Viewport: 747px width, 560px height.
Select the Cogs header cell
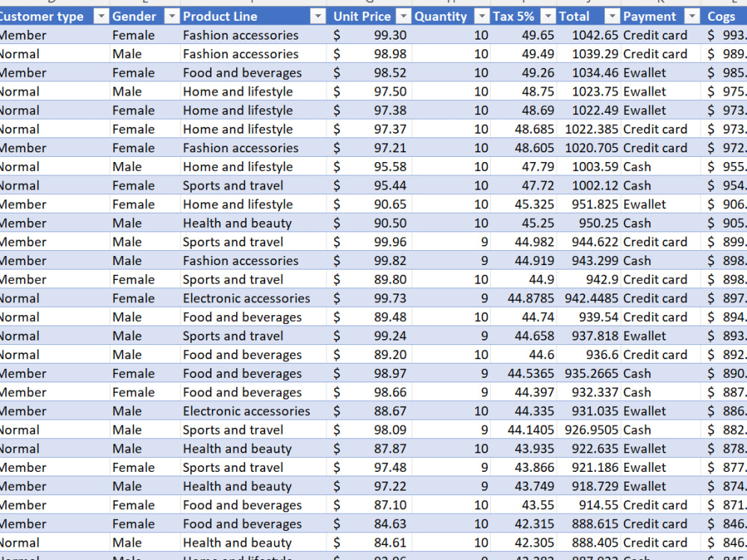point(724,16)
